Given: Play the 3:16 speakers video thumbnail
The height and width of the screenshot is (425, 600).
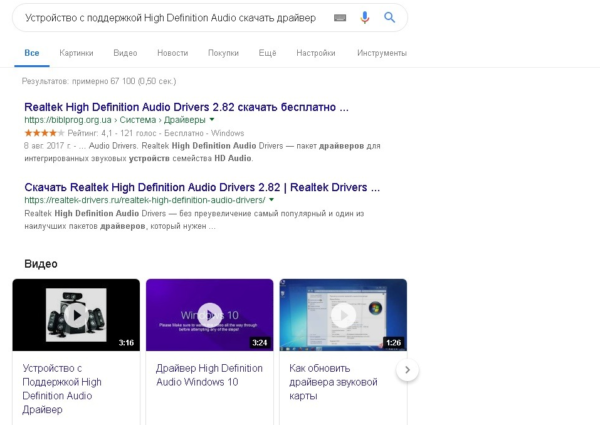Looking at the screenshot, I should point(76,315).
